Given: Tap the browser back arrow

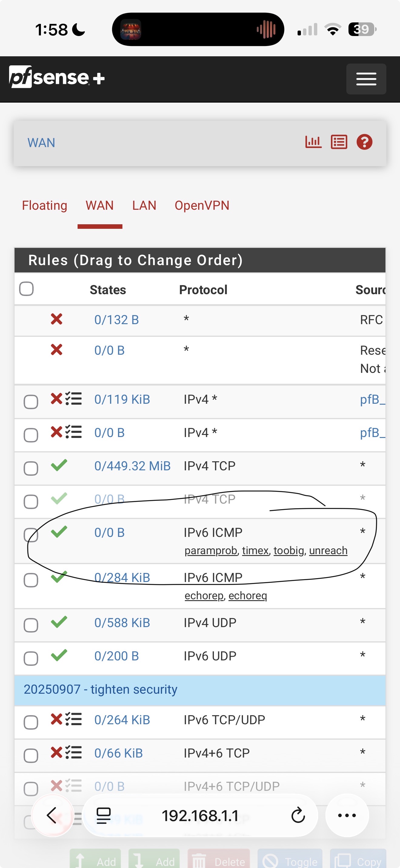Looking at the screenshot, I should [x=52, y=815].
